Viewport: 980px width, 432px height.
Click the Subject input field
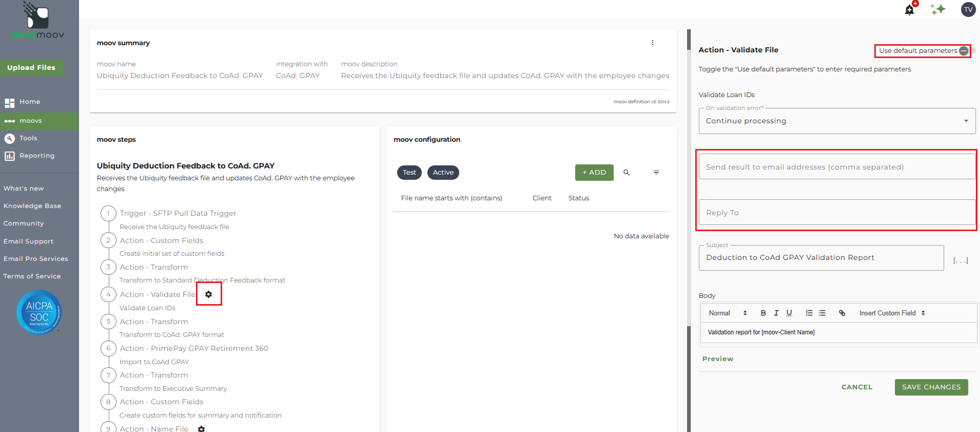pos(821,258)
